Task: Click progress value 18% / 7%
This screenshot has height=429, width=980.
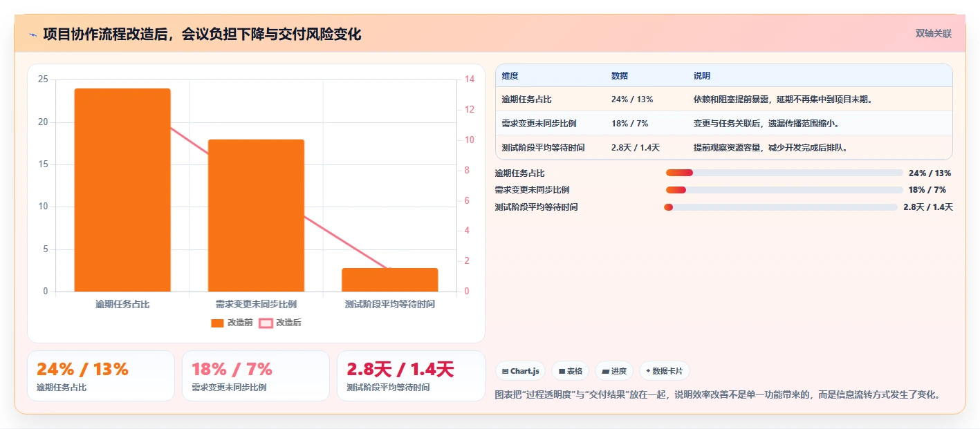Action: 927,190
